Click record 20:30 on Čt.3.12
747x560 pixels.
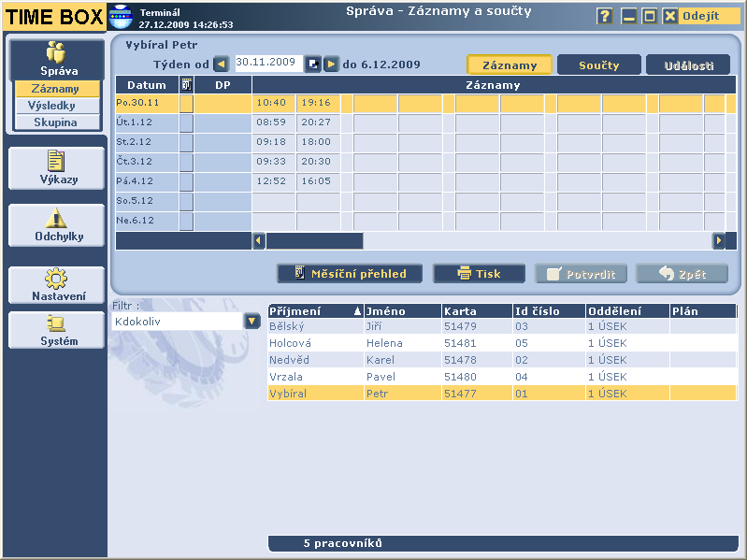[x=318, y=162]
